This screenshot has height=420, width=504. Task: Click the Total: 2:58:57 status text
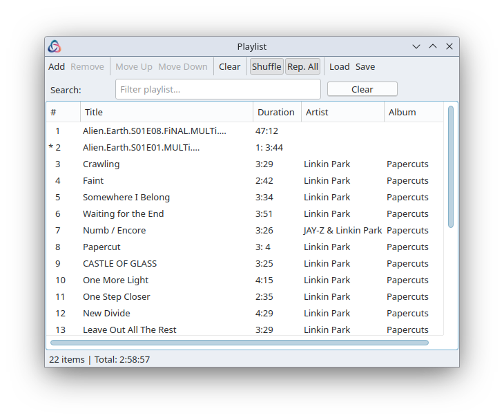[122, 359]
